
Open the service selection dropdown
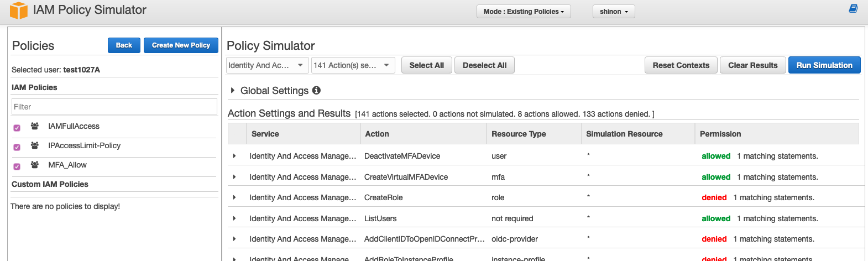267,65
